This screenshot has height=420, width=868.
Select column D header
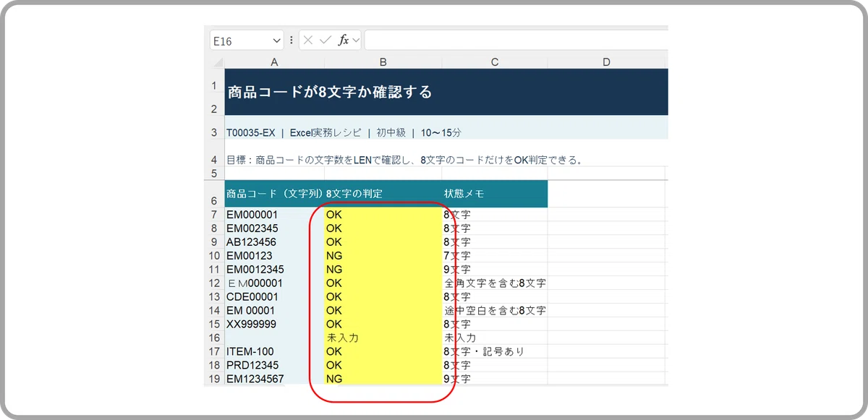607,62
